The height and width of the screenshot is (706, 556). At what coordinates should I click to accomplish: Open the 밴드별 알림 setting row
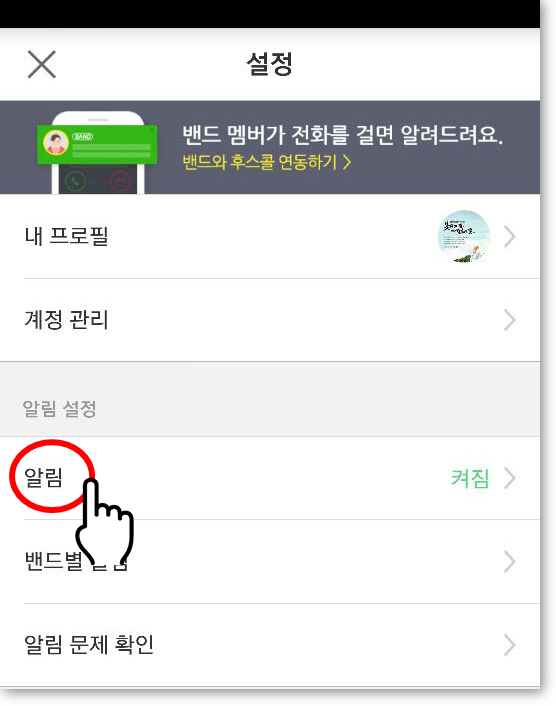pyautogui.click(x=270, y=561)
